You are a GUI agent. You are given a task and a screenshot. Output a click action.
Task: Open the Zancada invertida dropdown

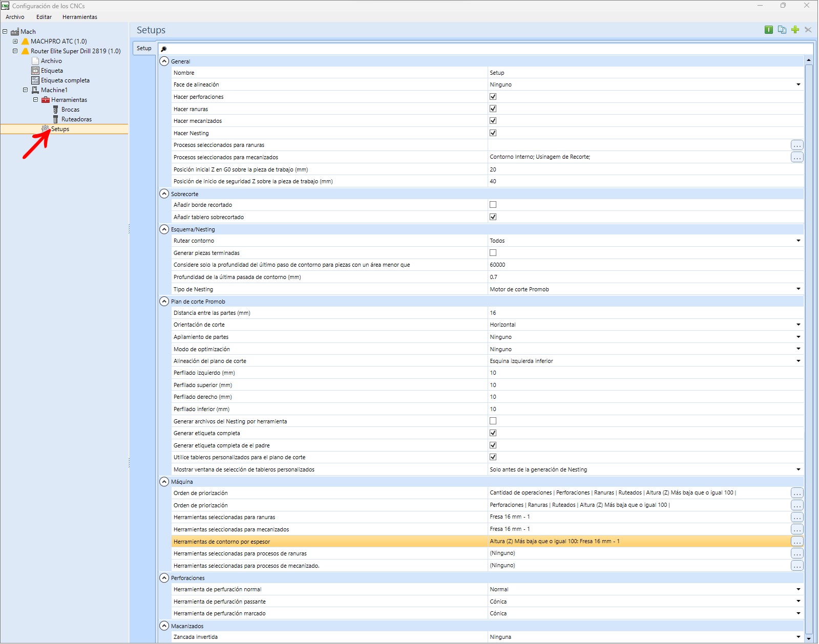point(798,637)
